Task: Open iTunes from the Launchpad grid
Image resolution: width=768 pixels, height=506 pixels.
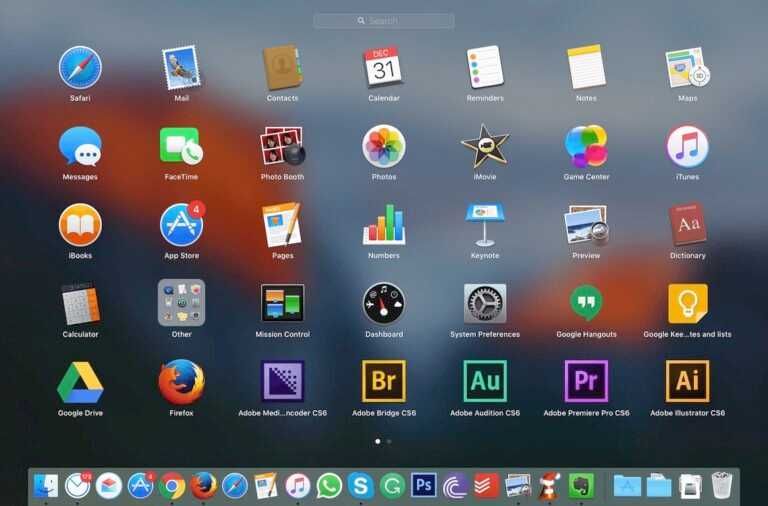Action: click(x=688, y=146)
